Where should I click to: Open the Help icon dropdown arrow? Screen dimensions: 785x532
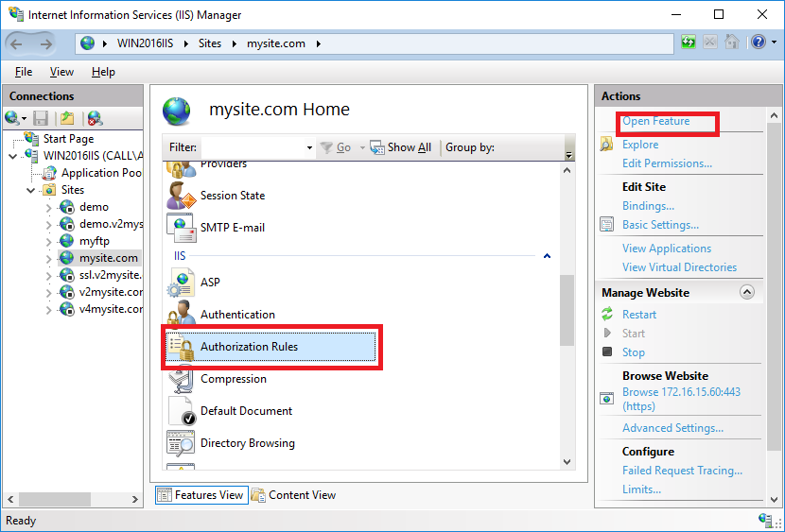(x=775, y=43)
